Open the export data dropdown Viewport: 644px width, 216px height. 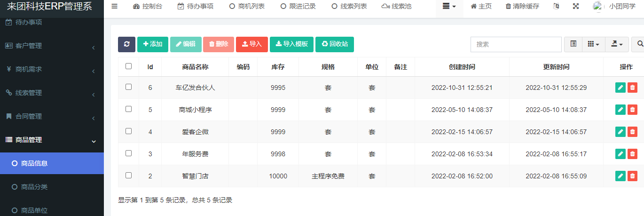pyautogui.click(x=617, y=44)
